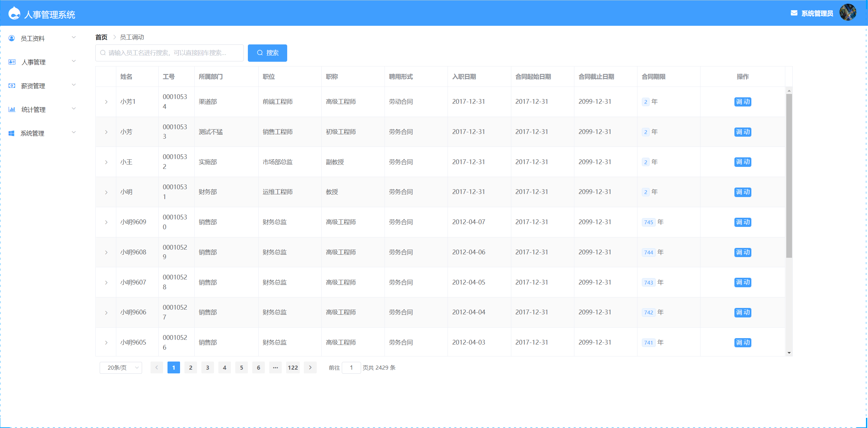868x428 pixels.
Task: Click 调动 button for 小王
Action: 742,162
